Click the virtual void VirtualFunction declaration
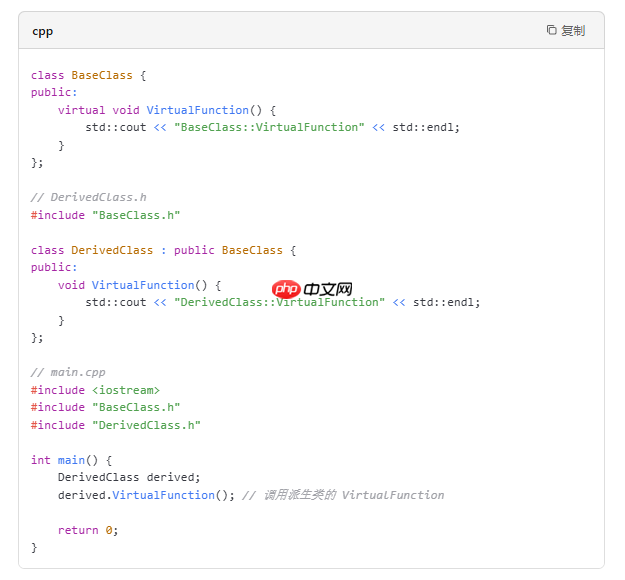Image resolution: width=625 pixels, height=580 pixels. pyautogui.click(x=166, y=110)
